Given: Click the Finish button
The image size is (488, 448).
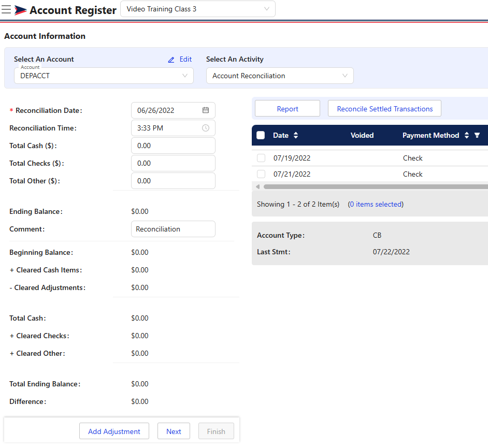Looking at the screenshot, I should point(216,431).
